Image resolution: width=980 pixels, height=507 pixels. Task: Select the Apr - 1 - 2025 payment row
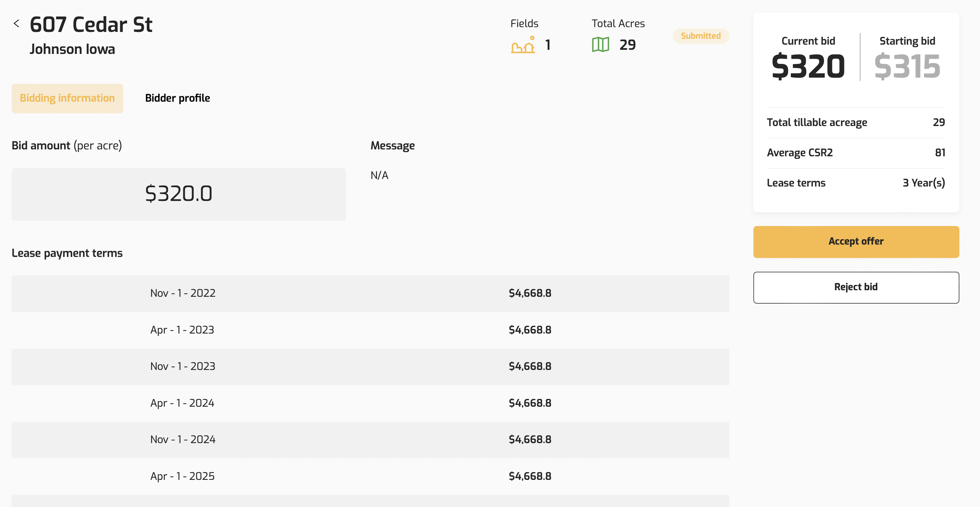point(370,476)
